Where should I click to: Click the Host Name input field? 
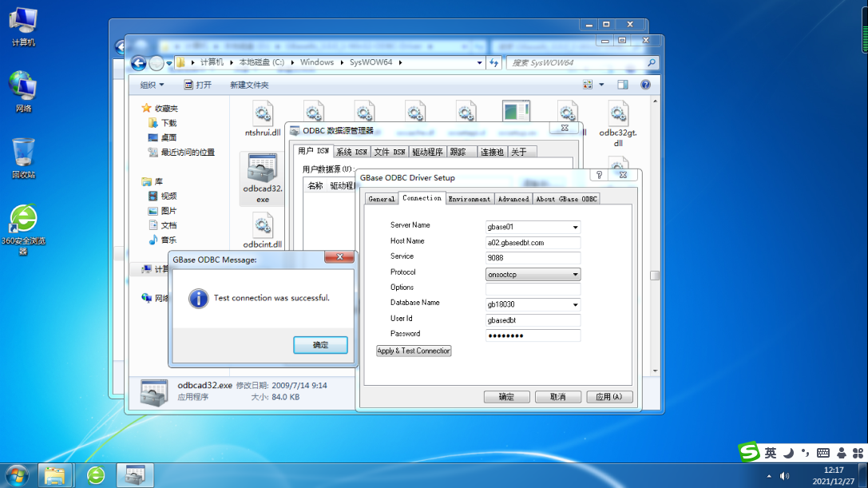533,243
